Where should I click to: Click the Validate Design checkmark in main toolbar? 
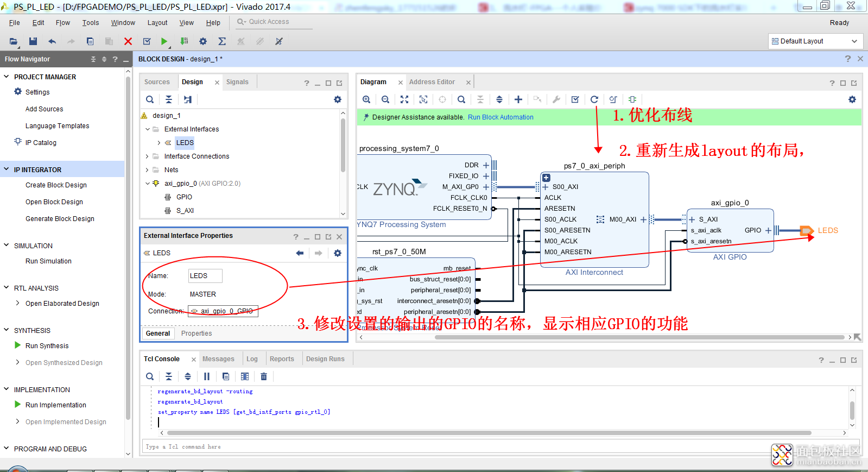(x=147, y=41)
